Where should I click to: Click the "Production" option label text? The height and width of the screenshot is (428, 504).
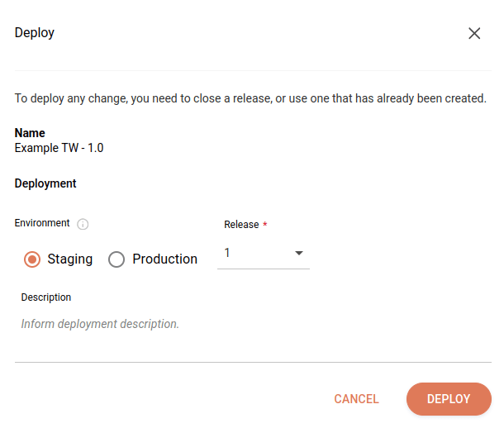tap(164, 259)
